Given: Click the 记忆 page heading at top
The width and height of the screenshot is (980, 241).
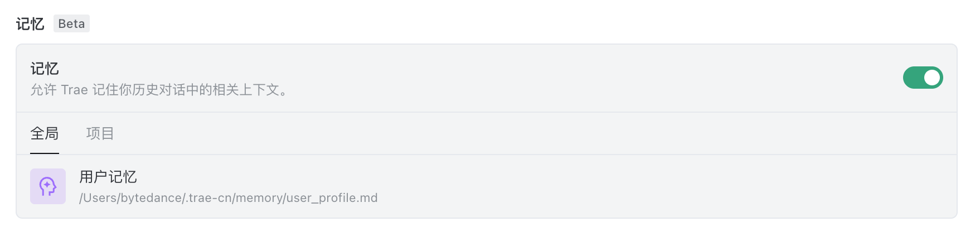Looking at the screenshot, I should coord(30,24).
